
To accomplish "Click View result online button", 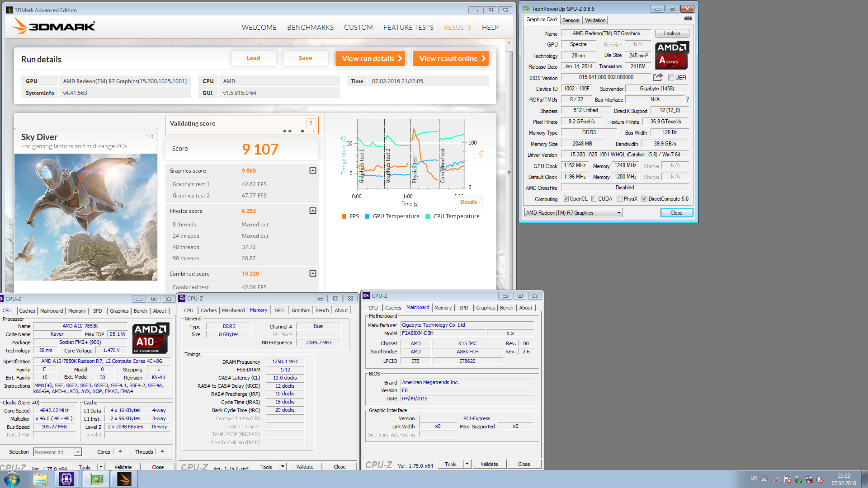I will pos(451,58).
